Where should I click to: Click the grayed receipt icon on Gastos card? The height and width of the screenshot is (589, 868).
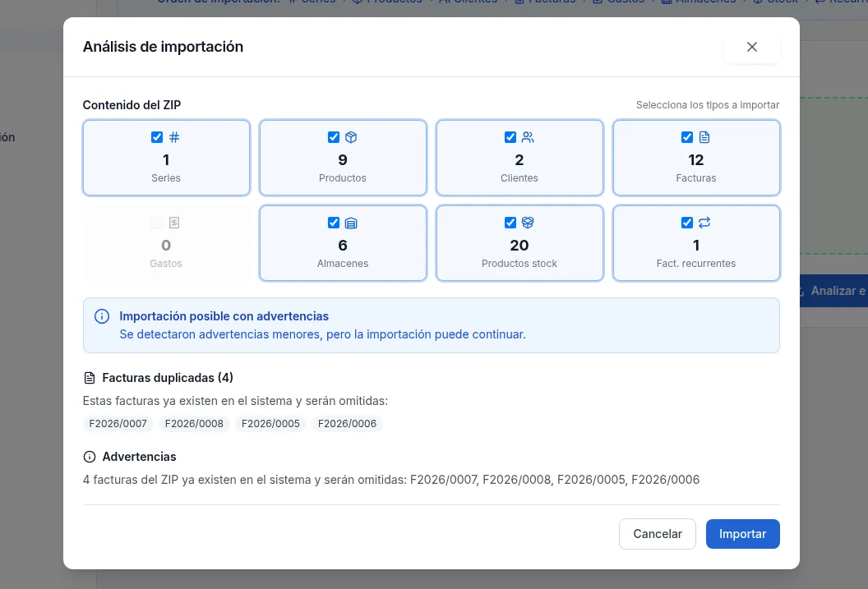coord(174,223)
